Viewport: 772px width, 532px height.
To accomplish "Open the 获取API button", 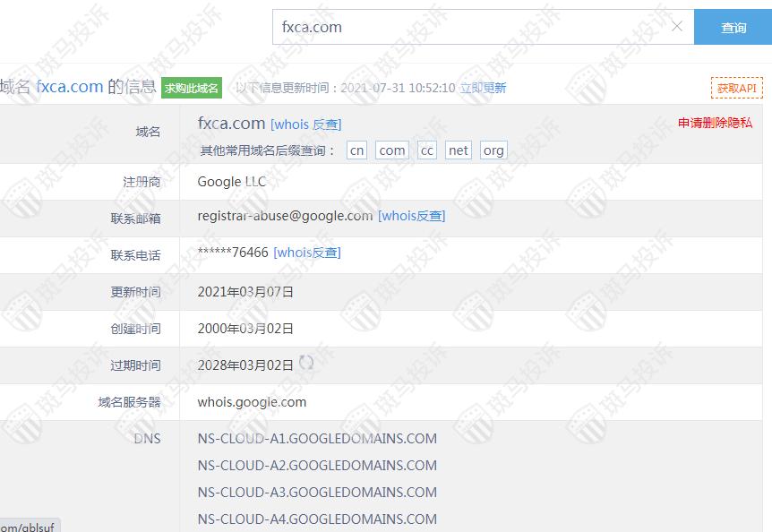I will (736, 88).
